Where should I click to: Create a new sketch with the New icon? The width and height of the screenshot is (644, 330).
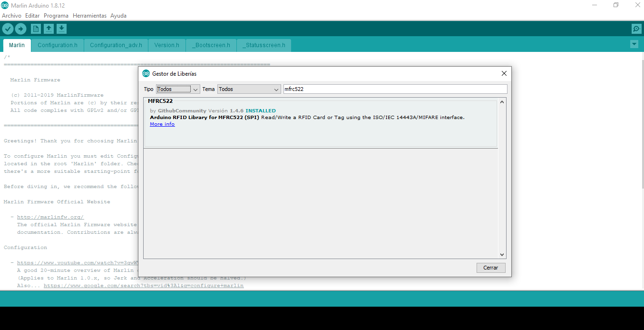tap(36, 29)
